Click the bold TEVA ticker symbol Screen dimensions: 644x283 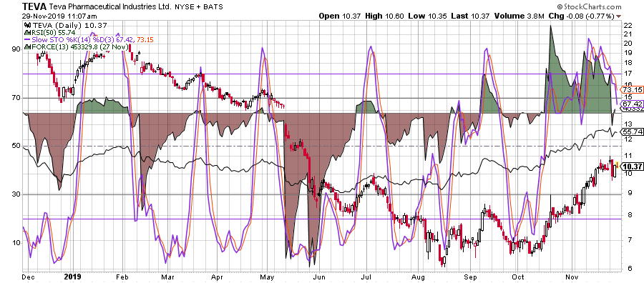pos(34,6)
